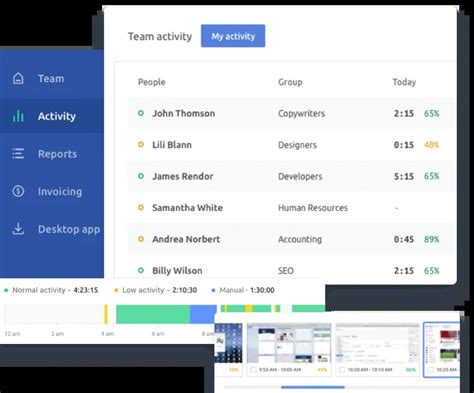Open the Reports list icon
474x393 pixels.
click(18, 154)
